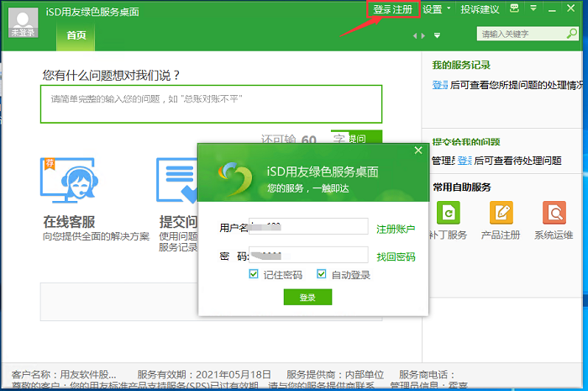Click the iSD logo in login dialog
This screenshot has width=588, height=391.
(235, 178)
